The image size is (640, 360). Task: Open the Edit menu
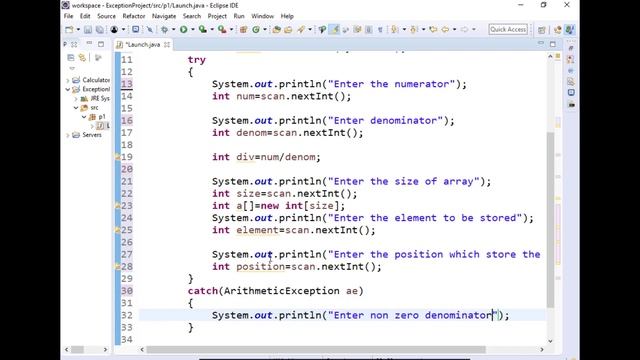(x=85, y=16)
